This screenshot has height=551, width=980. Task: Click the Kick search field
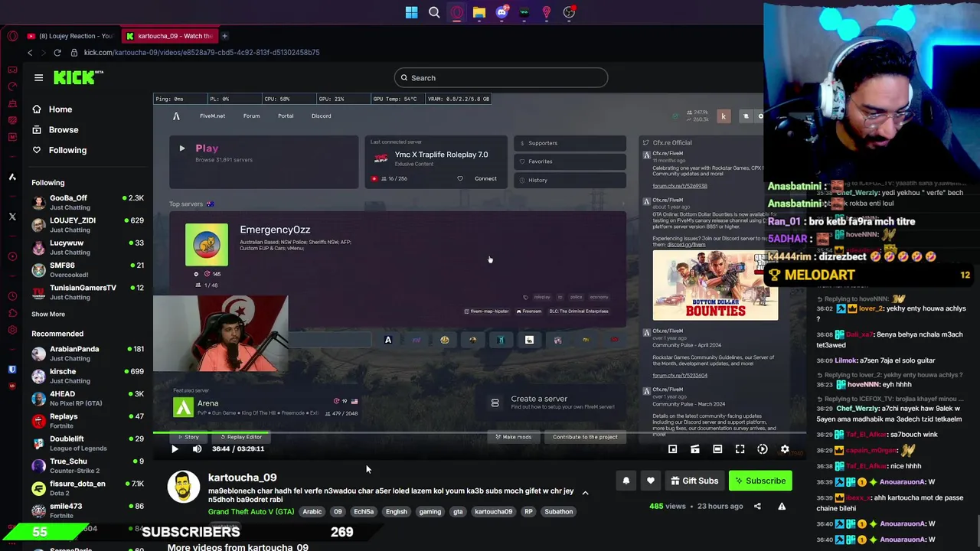(x=501, y=77)
